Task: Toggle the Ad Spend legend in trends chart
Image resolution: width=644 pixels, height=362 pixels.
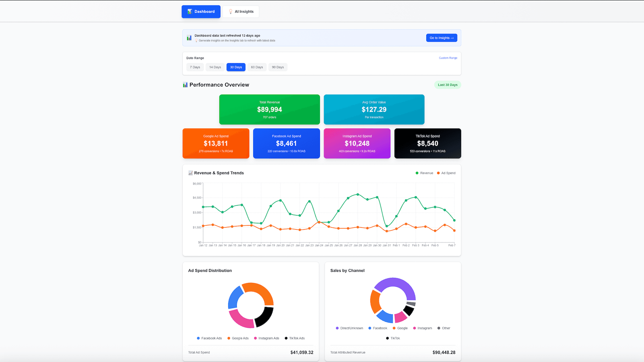Action: (446, 173)
